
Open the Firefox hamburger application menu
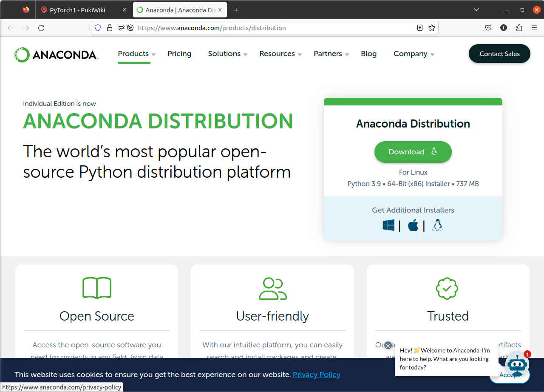tap(534, 28)
